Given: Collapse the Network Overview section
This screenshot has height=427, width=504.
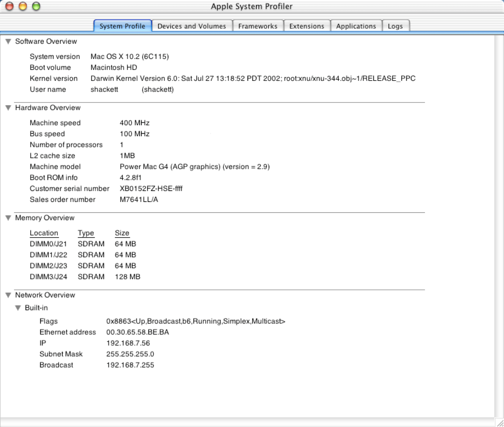Looking at the screenshot, I should pos(8,295).
